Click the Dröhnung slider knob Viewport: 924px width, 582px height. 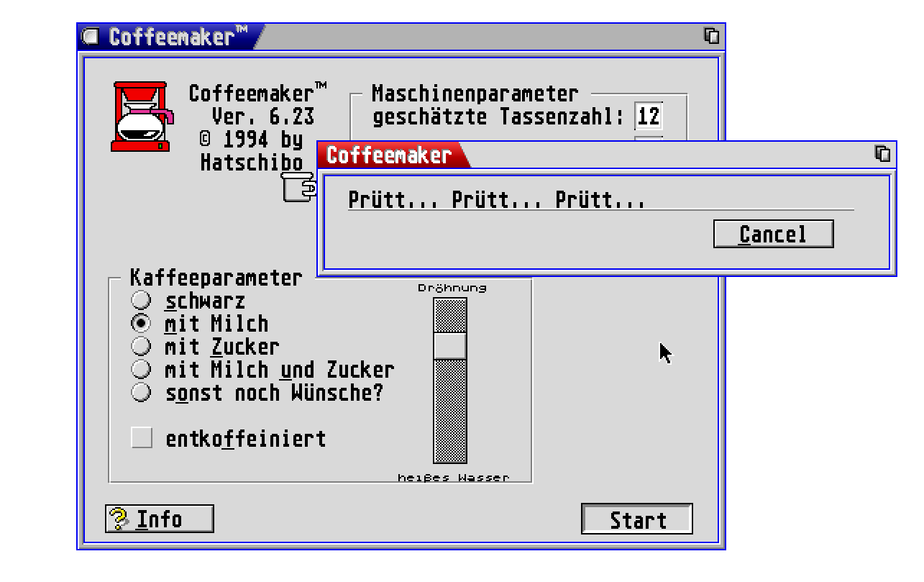(449, 345)
